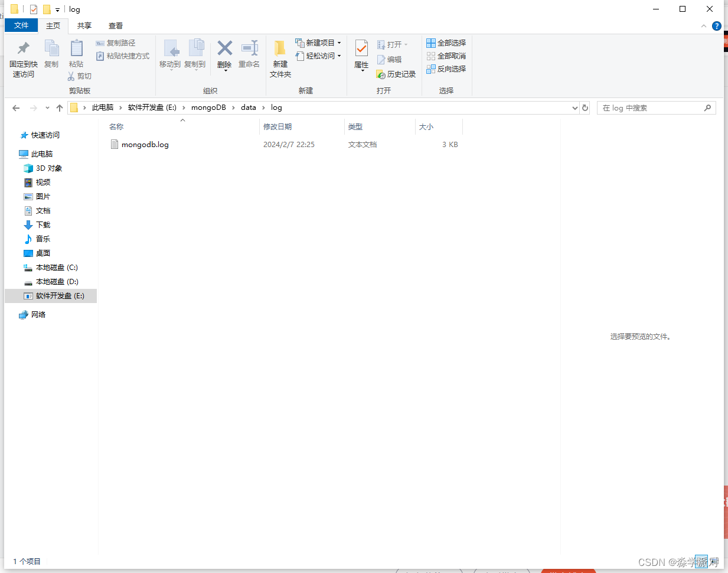This screenshot has width=728, height=573.
Task: Open the 新建项目 dropdown arrow
Action: point(340,43)
